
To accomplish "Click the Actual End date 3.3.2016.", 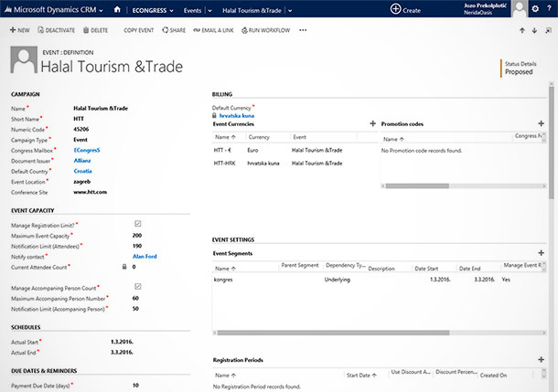I will [x=122, y=352].
